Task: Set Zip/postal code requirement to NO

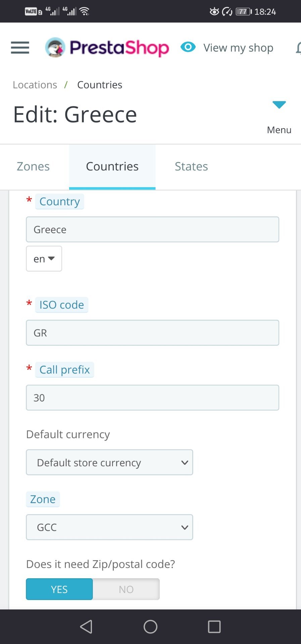Action: click(126, 589)
